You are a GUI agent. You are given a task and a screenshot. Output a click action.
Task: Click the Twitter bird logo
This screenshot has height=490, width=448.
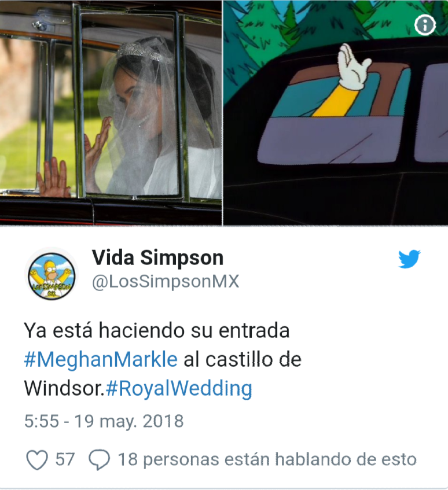[x=409, y=259]
